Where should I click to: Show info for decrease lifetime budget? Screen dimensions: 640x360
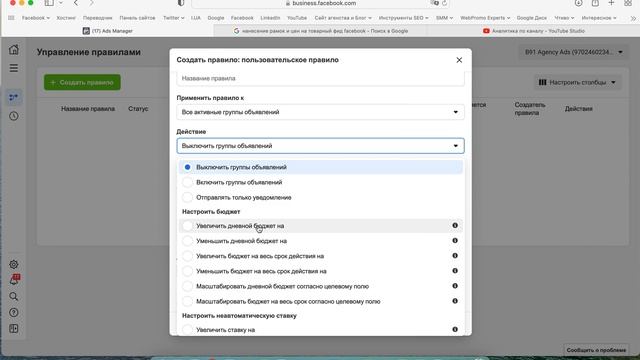455,271
